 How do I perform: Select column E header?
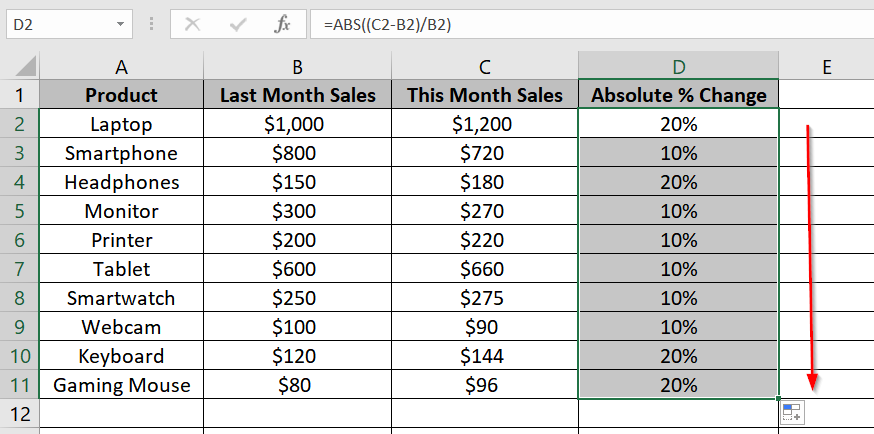(827, 66)
